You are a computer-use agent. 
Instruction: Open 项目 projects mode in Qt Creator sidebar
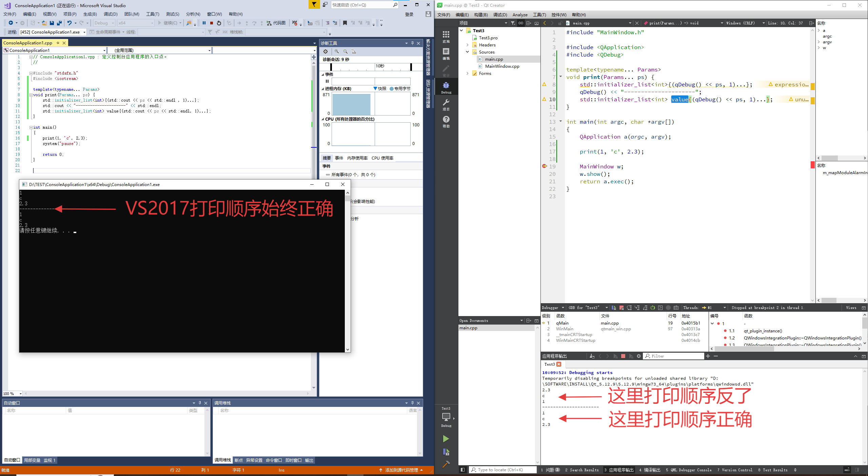tap(446, 104)
